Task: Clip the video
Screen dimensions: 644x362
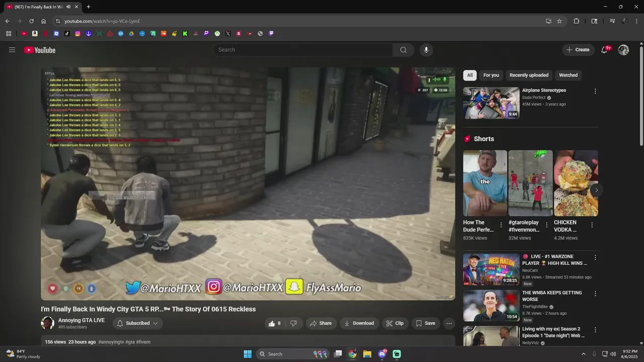Action: coord(395,323)
